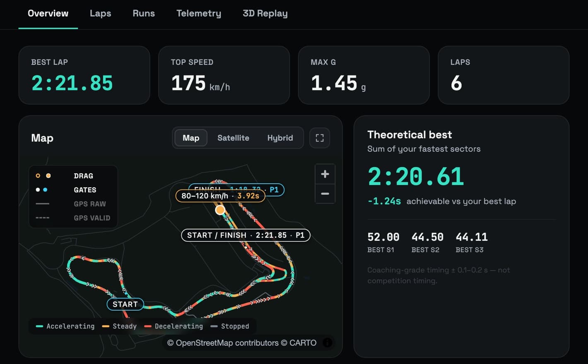Screen dimensions: 588x364
Task: Open the Runs tab
Action: 144,14
